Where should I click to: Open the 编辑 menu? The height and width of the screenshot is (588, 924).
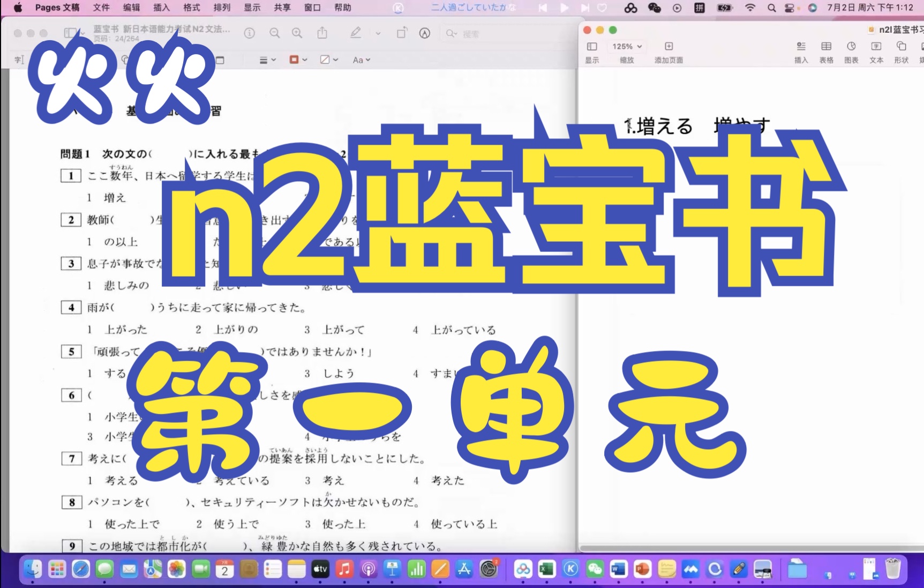pyautogui.click(x=131, y=8)
